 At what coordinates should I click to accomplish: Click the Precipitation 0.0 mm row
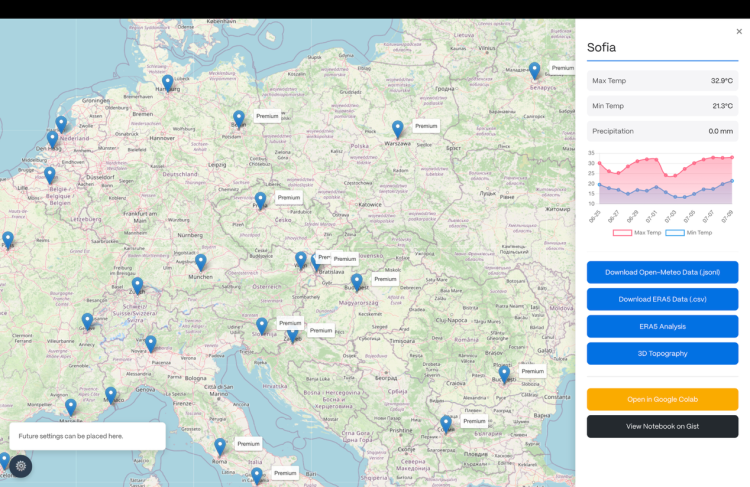click(x=662, y=131)
